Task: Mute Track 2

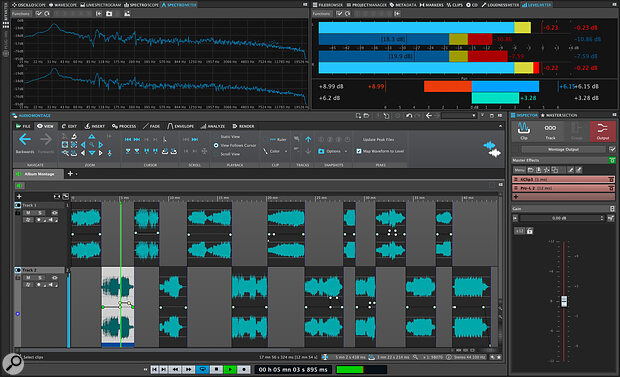Action: [28, 278]
